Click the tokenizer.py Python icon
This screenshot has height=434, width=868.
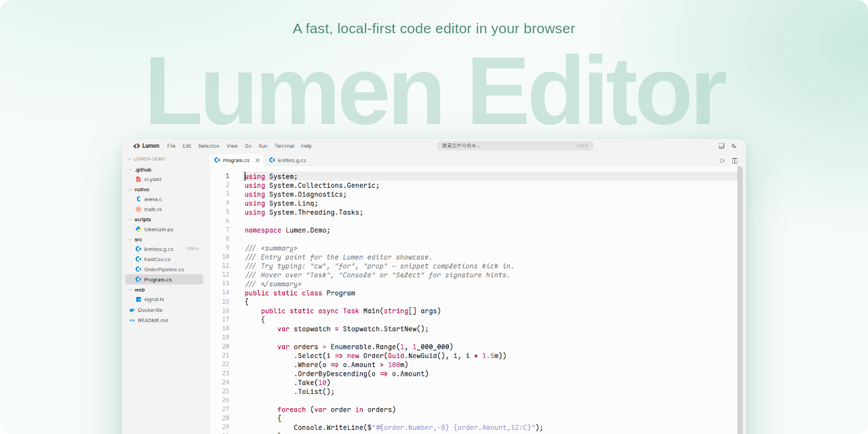point(138,229)
